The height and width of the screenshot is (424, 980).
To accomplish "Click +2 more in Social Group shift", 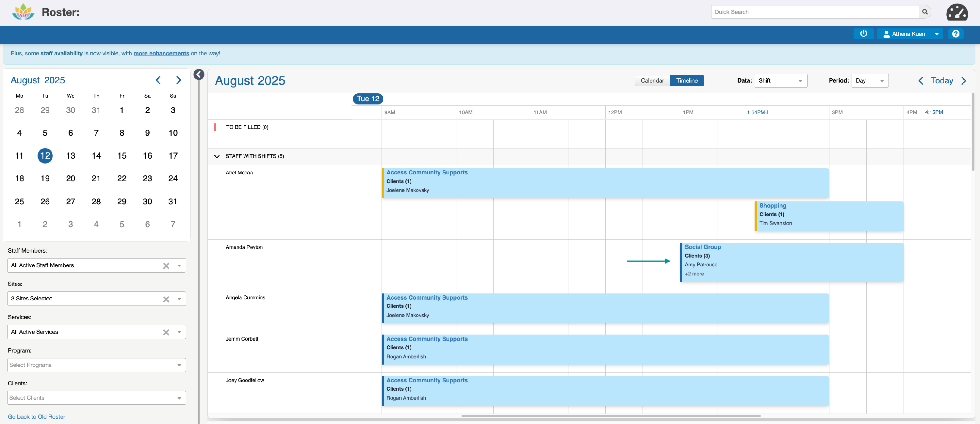I will (694, 274).
